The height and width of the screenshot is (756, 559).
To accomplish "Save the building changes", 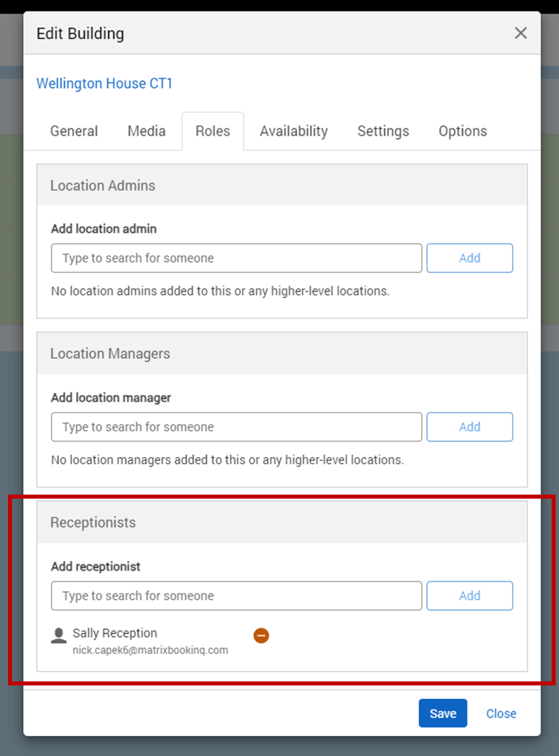I will 443,714.
